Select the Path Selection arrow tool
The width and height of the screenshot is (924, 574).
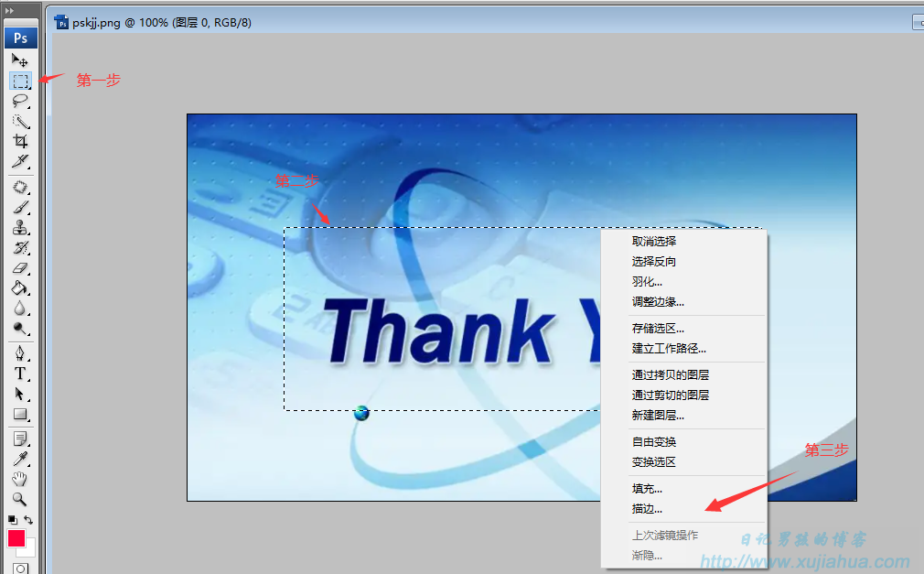click(x=20, y=394)
